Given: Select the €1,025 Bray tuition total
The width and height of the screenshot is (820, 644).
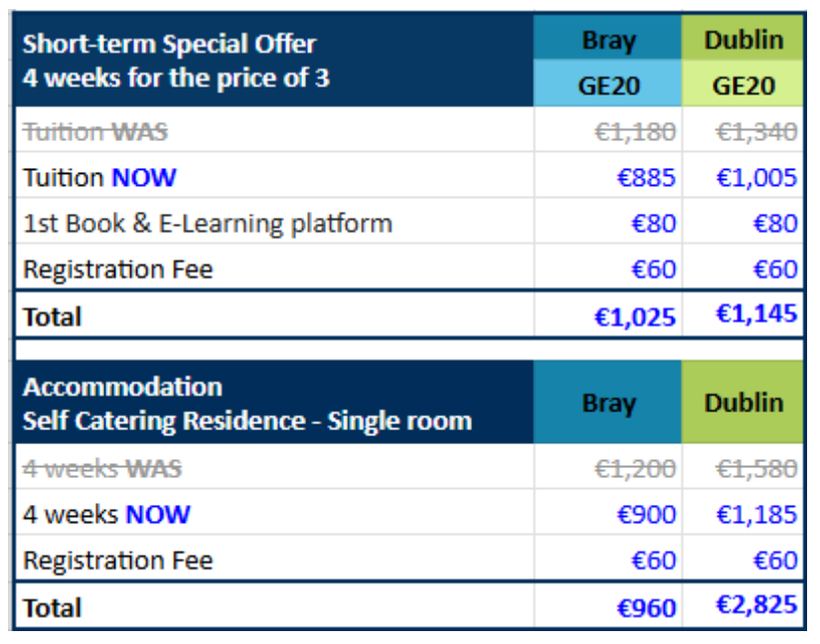Looking at the screenshot, I should click(635, 317).
